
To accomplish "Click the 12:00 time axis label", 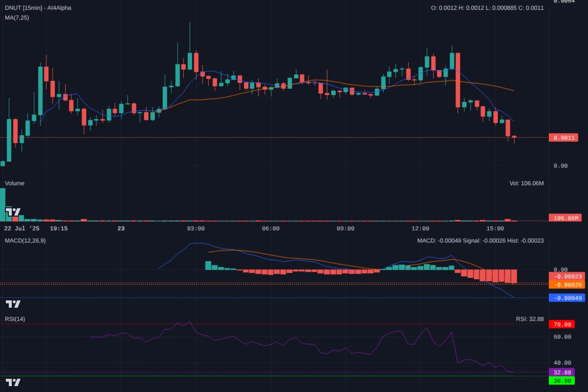I will [x=420, y=228].
